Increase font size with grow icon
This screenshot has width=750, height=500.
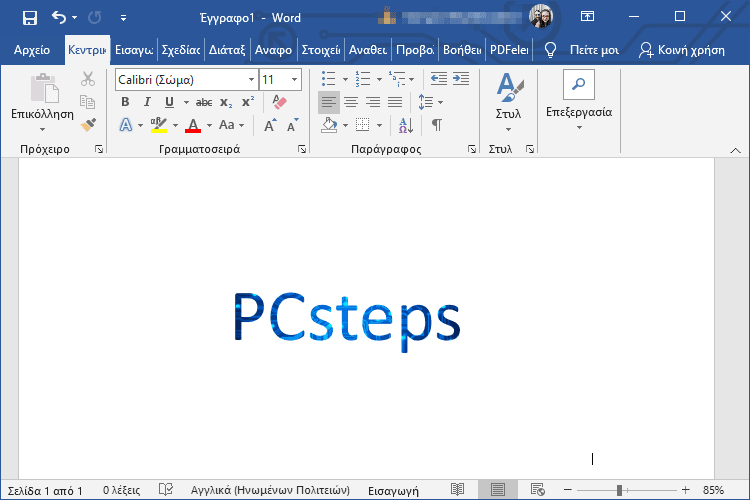pos(270,125)
